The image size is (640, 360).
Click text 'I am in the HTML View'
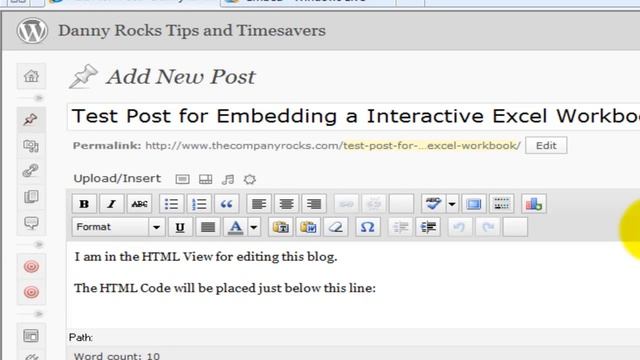click(x=144, y=257)
